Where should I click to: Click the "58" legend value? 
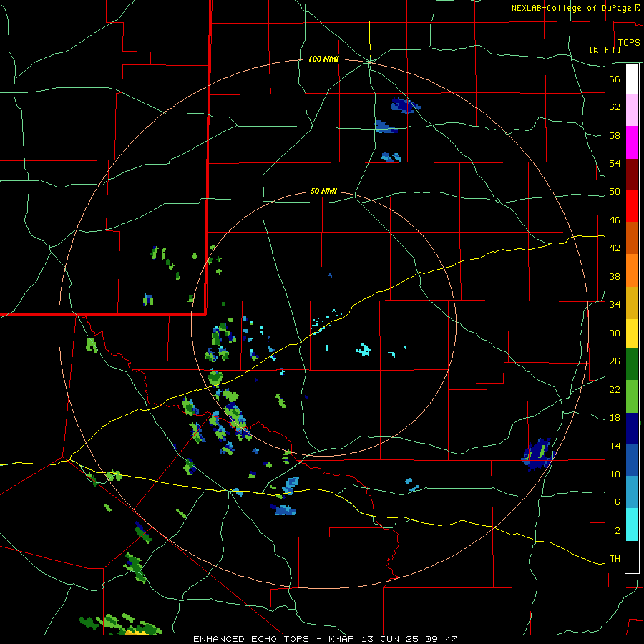(x=615, y=135)
